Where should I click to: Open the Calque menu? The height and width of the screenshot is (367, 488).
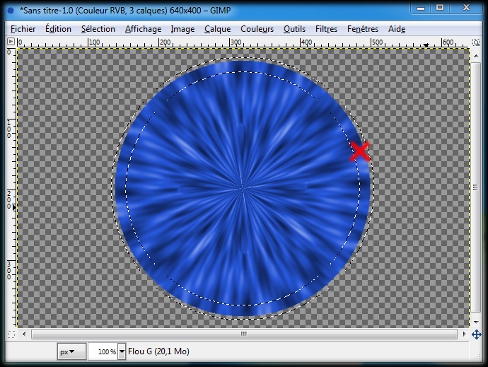[218, 29]
